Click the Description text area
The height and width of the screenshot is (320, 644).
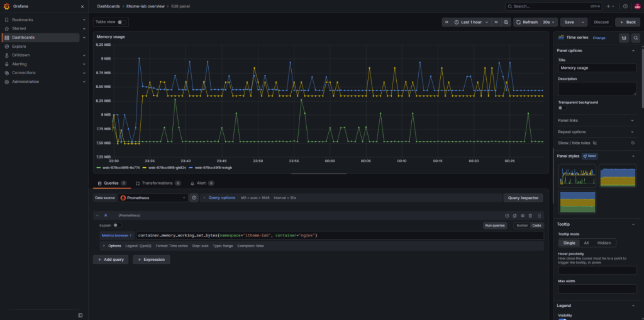[597, 89]
